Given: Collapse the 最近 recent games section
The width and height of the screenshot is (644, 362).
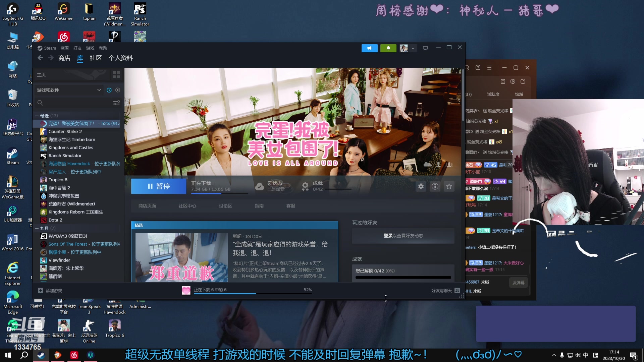Looking at the screenshot, I should [x=37, y=116].
